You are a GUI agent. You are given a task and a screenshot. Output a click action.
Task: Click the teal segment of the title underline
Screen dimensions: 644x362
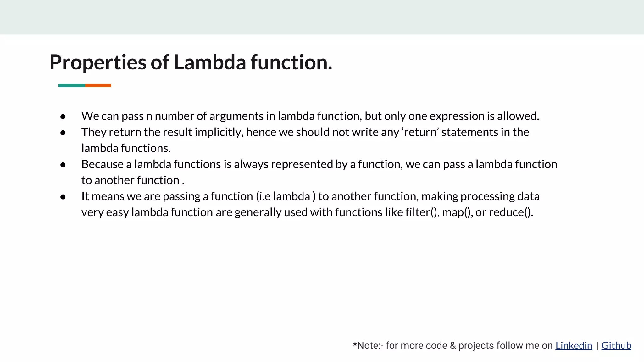[71, 85]
